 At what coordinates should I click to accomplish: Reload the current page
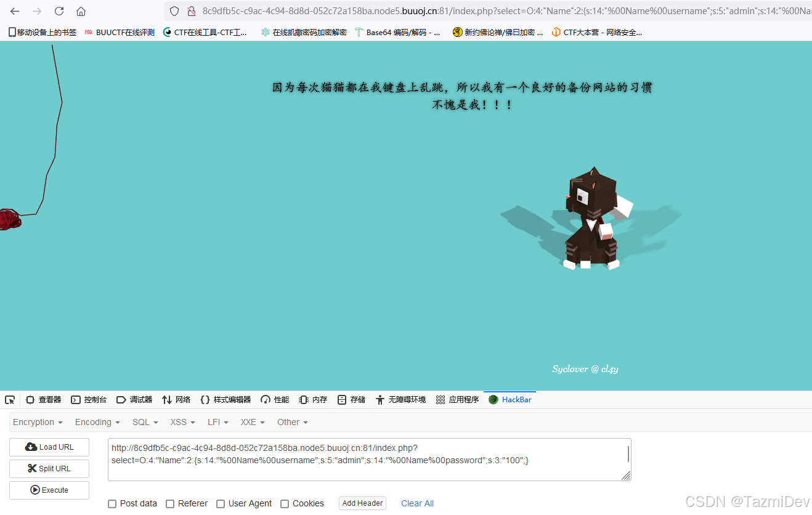(x=59, y=10)
